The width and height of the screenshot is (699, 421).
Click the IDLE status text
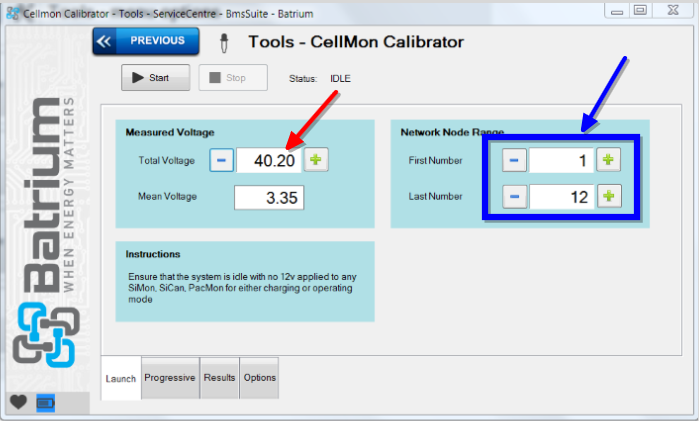[x=340, y=78]
